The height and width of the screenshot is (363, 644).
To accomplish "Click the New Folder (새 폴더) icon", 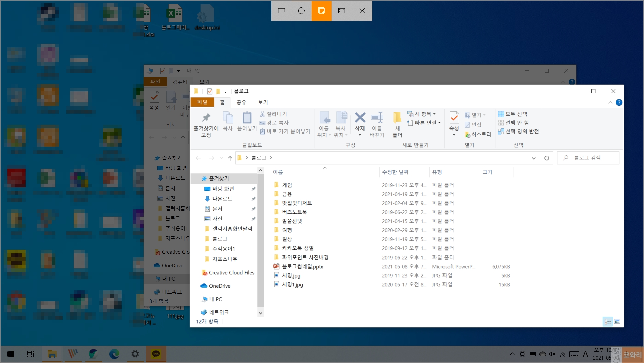I will pos(397,118).
